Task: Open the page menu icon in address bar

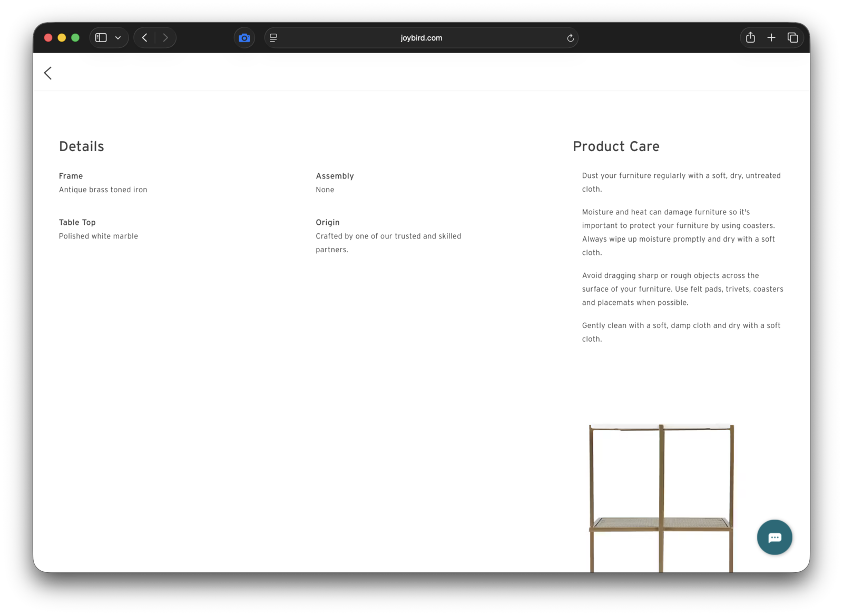Action: click(x=273, y=38)
